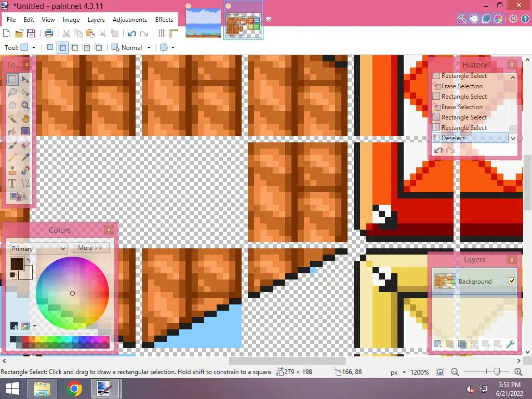Viewport: 532px width, 399px height.
Task: Open the Primary color dropdown
Action: [x=38, y=248]
